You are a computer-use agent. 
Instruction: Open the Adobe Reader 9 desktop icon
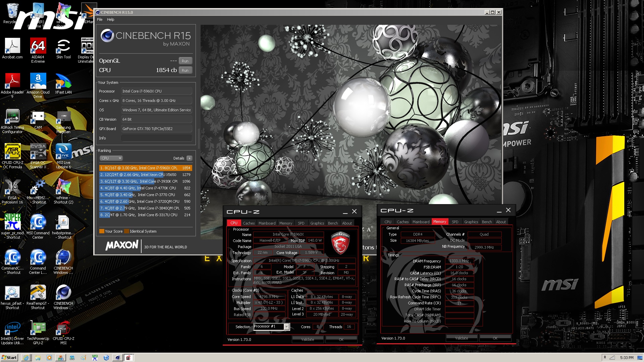click(12, 86)
